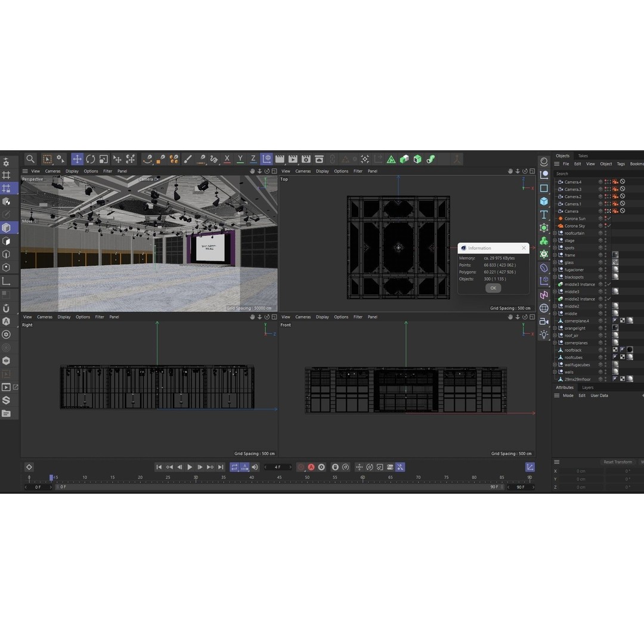Go to start of animation
Viewport: 644px width, 644px height.
click(159, 467)
